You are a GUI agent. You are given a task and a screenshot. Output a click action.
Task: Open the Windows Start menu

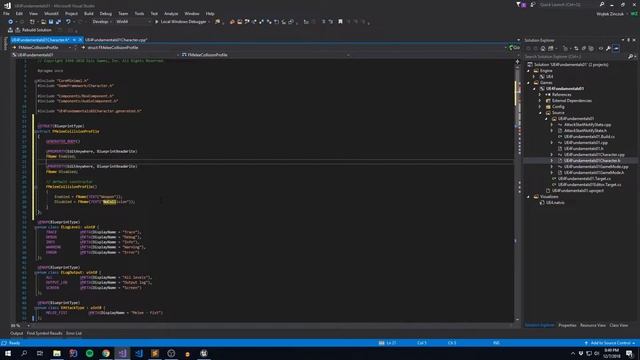coord(8,353)
